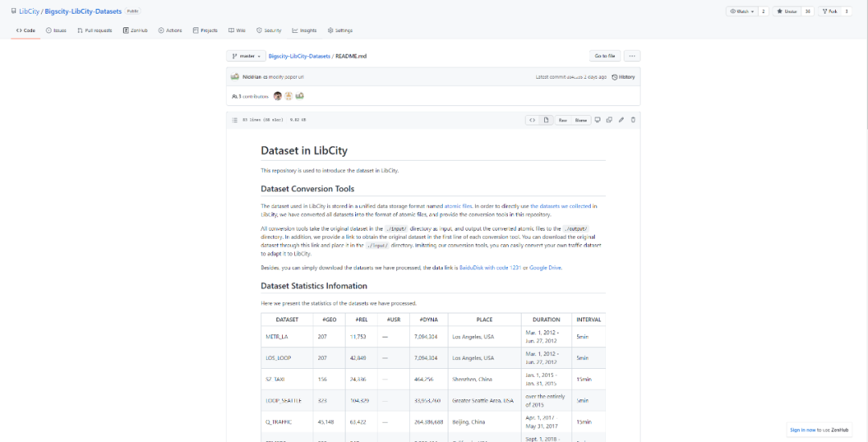868x442 pixels.
Task: Click the pencil edit file icon
Action: point(620,120)
